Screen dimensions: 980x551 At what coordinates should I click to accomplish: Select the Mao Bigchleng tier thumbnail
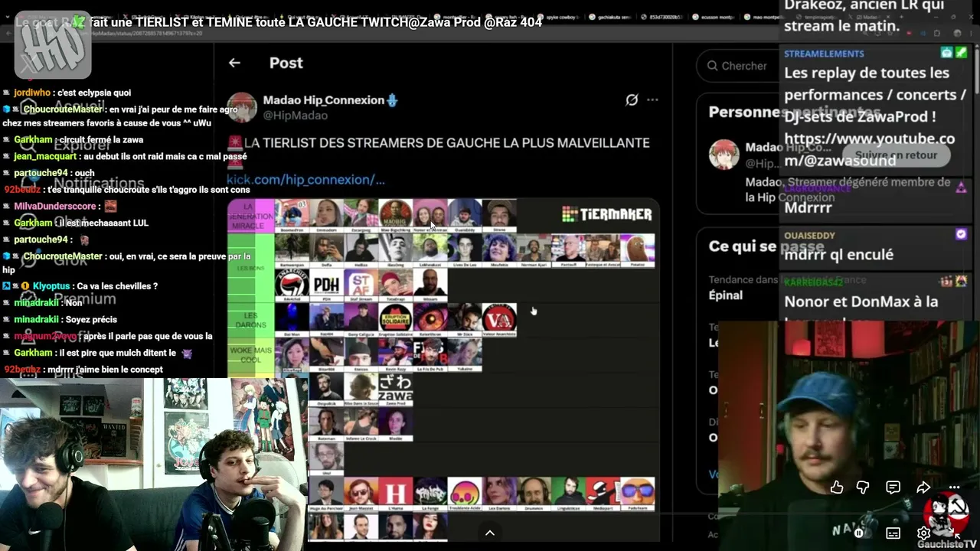pyautogui.click(x=395, y=215)
